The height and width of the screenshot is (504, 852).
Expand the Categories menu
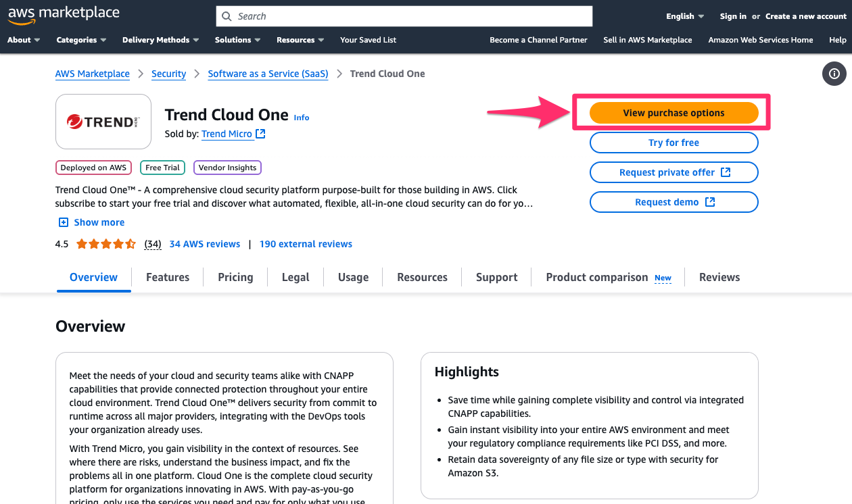point(81,40)
